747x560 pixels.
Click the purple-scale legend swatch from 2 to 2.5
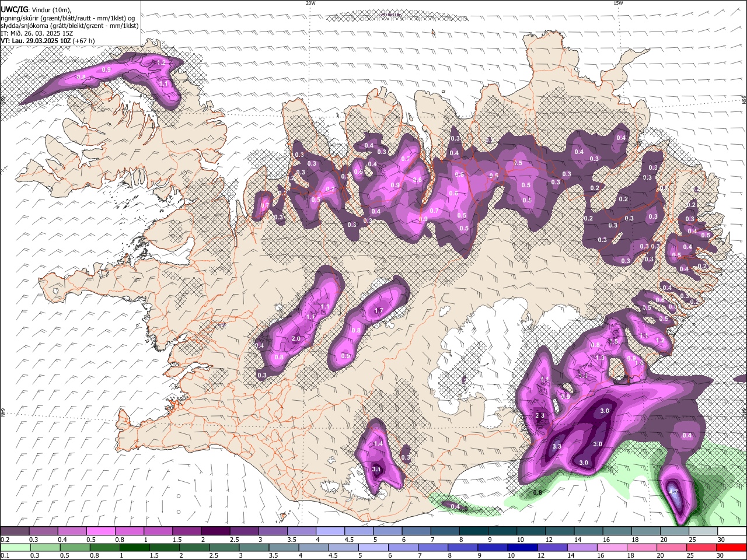[x=215, y=531]
